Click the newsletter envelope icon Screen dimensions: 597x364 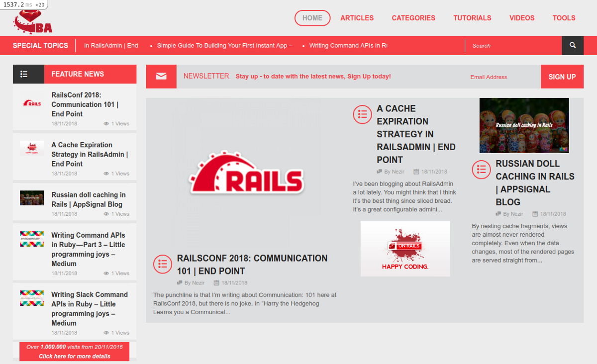coord(161,77)
